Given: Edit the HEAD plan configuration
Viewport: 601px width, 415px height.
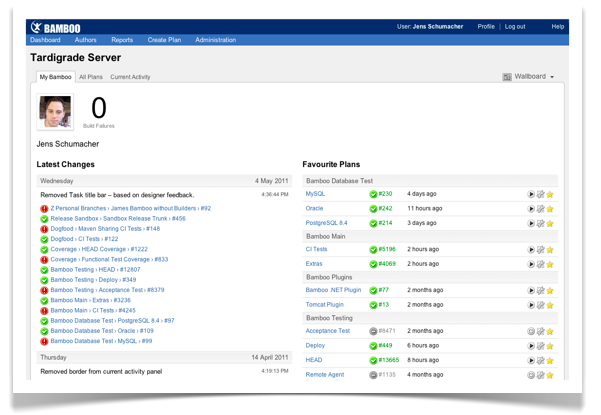Looking at the screenshot, I should [540, 361].
